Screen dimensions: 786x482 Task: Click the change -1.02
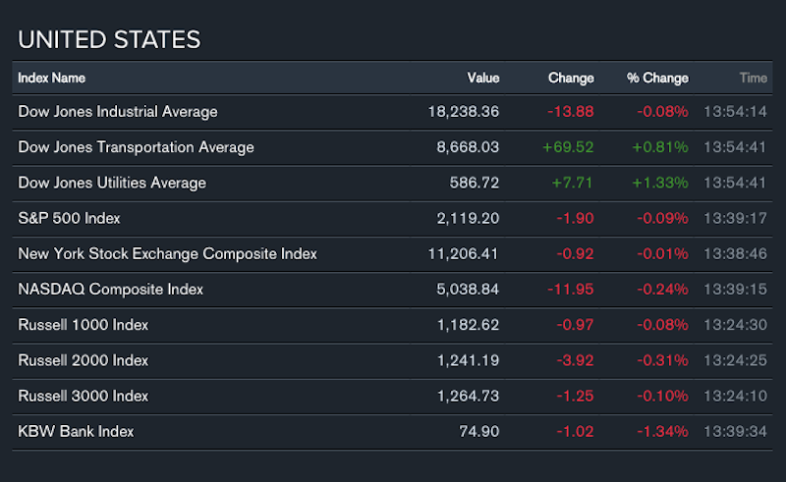(x=575, y=432)
